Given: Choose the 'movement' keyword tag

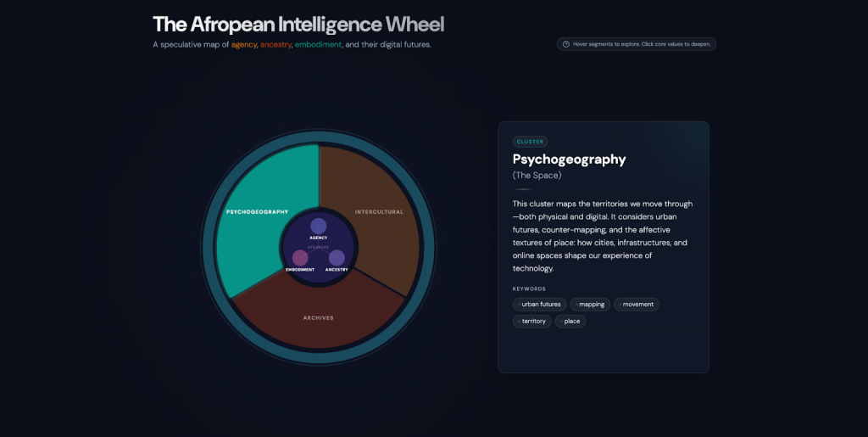Looking at the screenshot, I should (x=637, y=305).
